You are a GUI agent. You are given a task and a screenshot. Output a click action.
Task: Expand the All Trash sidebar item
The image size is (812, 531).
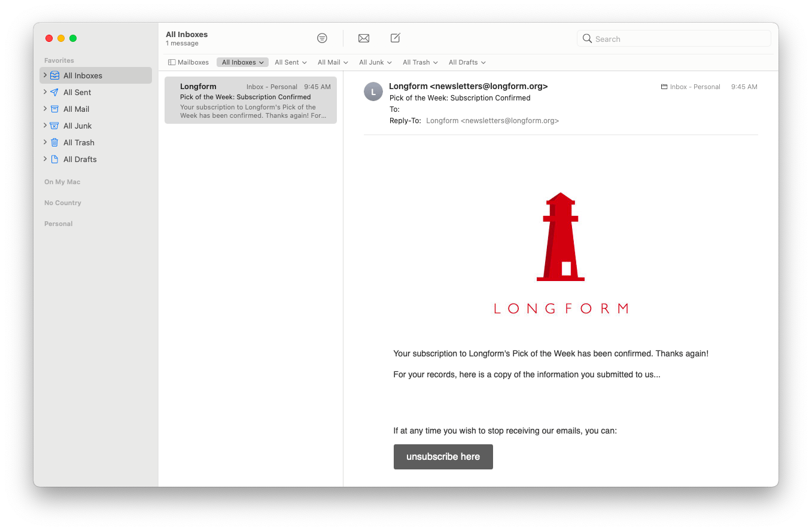coord(45,142)
